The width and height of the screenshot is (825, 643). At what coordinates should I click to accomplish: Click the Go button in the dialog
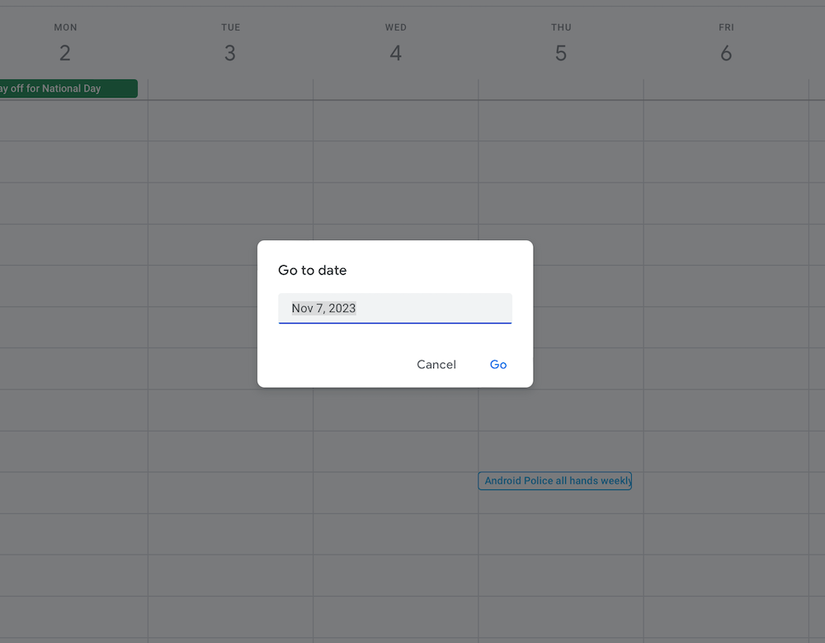498,365
